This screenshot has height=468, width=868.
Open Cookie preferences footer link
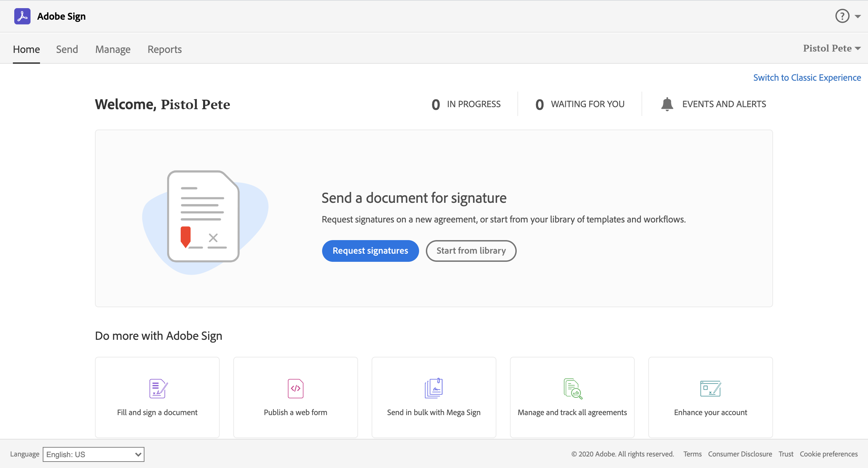[x=829, y=454]
